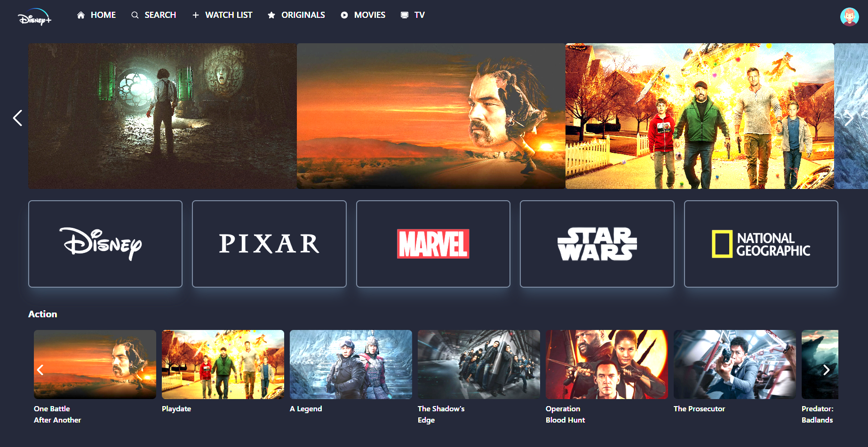Click the TV screen icon in the navbar
868x447 pixels.
point(404,15)
